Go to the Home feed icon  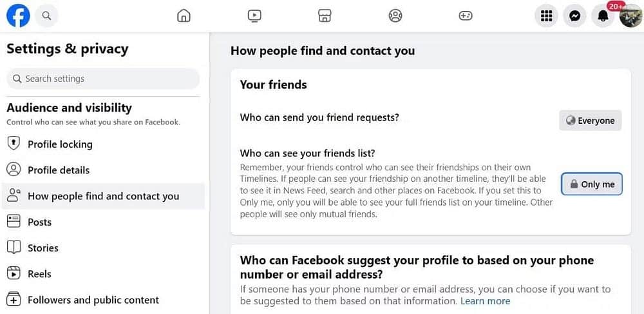(x=184, y=16)
